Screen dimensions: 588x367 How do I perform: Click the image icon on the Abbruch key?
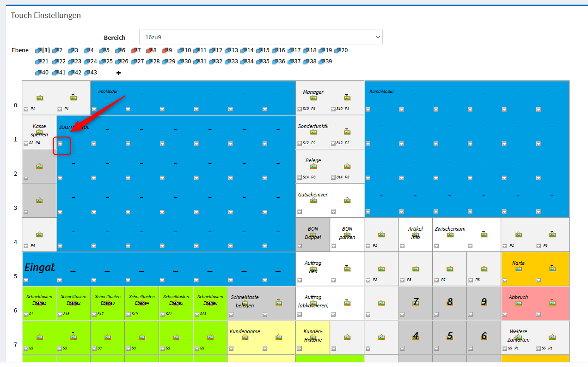[x=519, y=303]
